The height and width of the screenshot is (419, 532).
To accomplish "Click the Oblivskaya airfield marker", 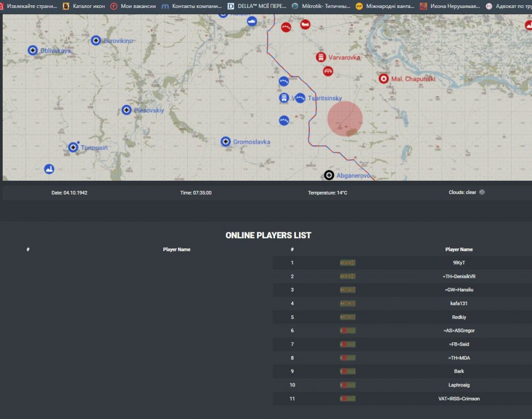I will tap(32, 51).
